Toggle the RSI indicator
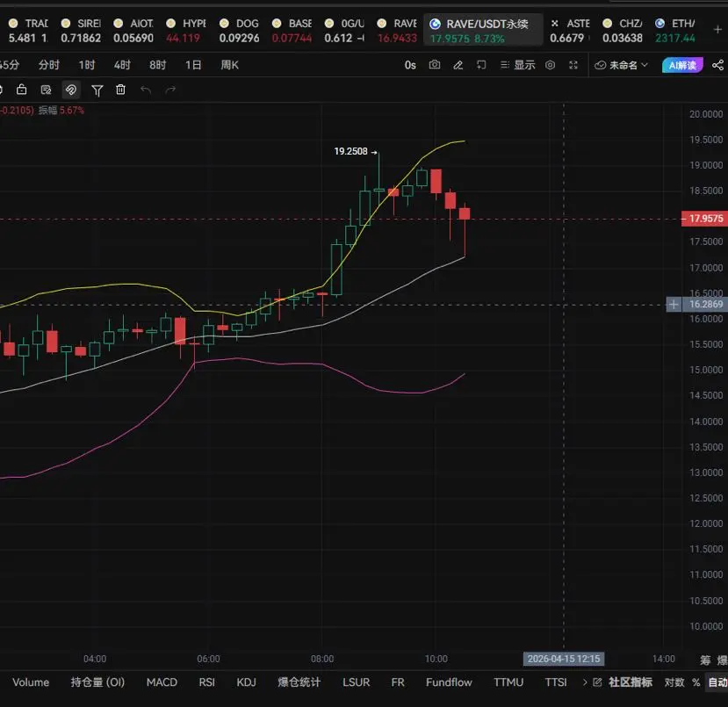The image size is (728, 707). click(206, 682)
